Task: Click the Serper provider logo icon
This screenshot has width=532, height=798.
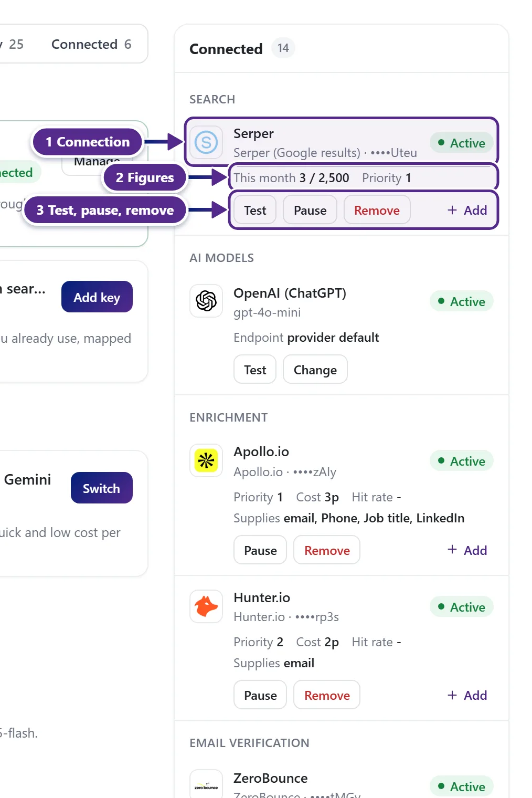Action: (x=206, y=142)
